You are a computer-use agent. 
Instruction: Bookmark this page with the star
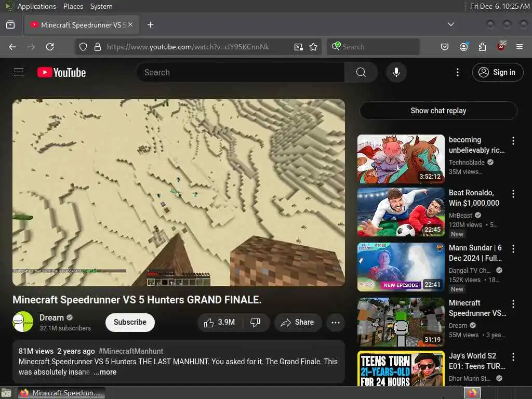pos(313,47)
